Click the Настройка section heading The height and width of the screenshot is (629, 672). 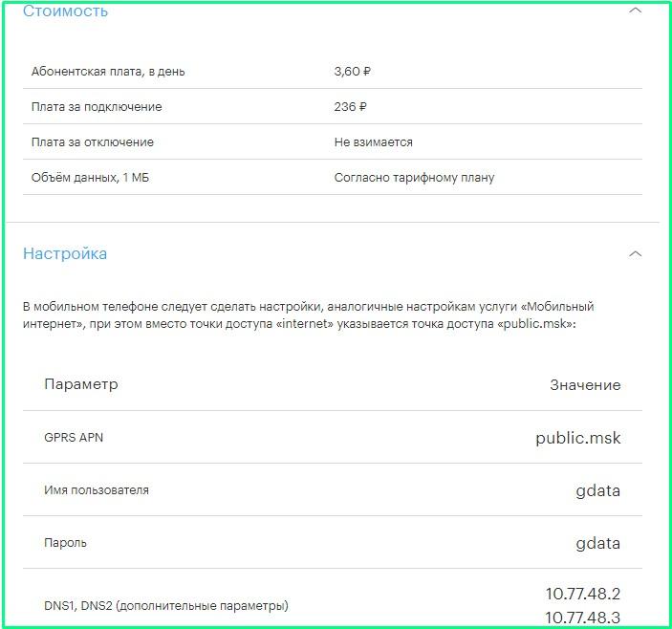click(x=65, y=254)
